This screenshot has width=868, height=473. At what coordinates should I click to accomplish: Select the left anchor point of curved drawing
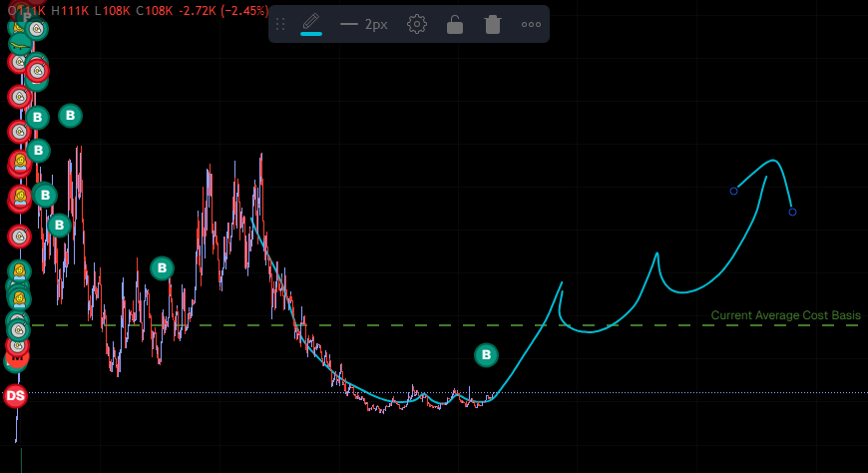point(733,191)
